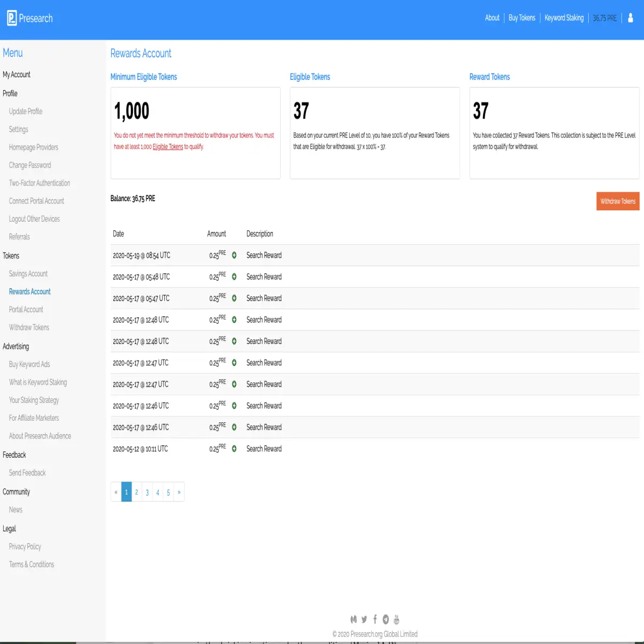Open Referrals in the sidebar

[x=19, y=237]
